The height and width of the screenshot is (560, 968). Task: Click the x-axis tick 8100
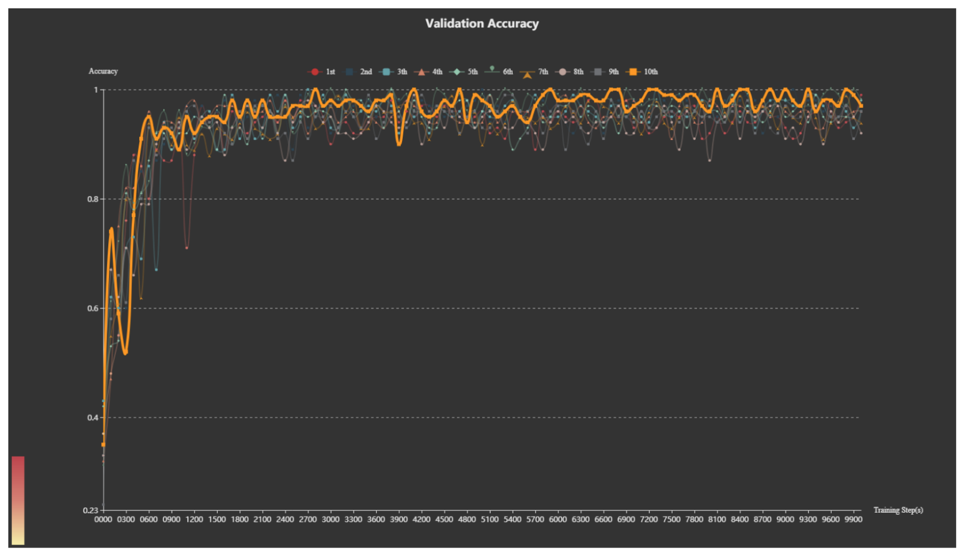[717, 520]
